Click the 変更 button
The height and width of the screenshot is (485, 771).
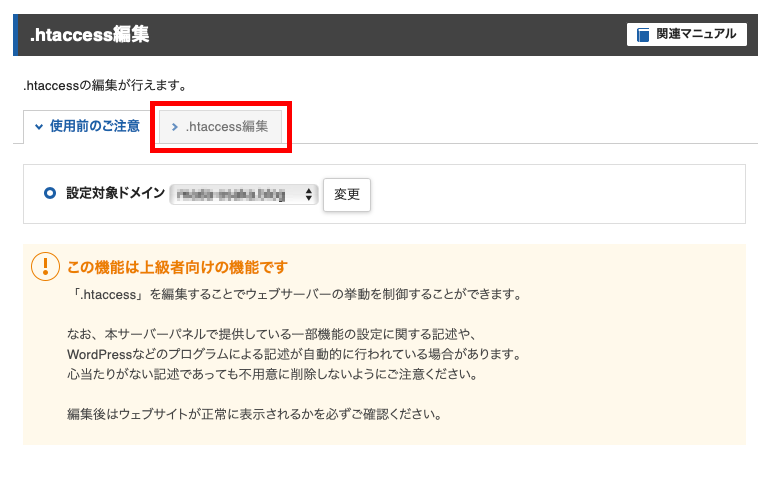pos(347,195)
